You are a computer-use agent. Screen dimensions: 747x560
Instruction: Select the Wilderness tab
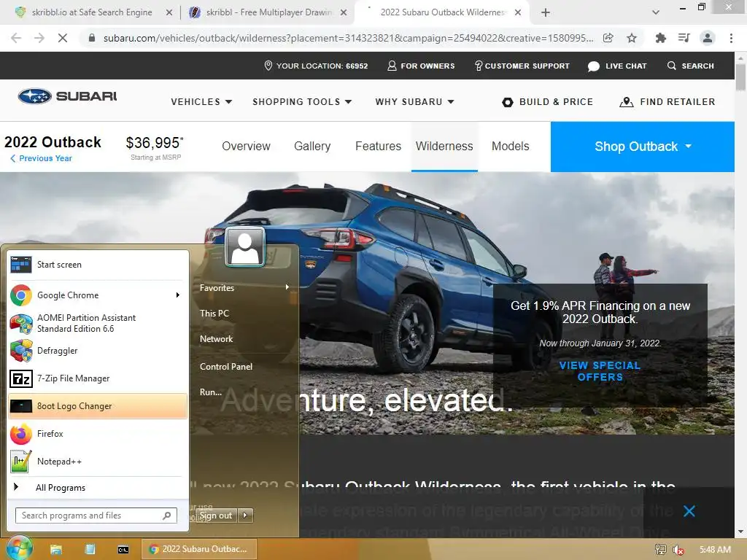444,146
